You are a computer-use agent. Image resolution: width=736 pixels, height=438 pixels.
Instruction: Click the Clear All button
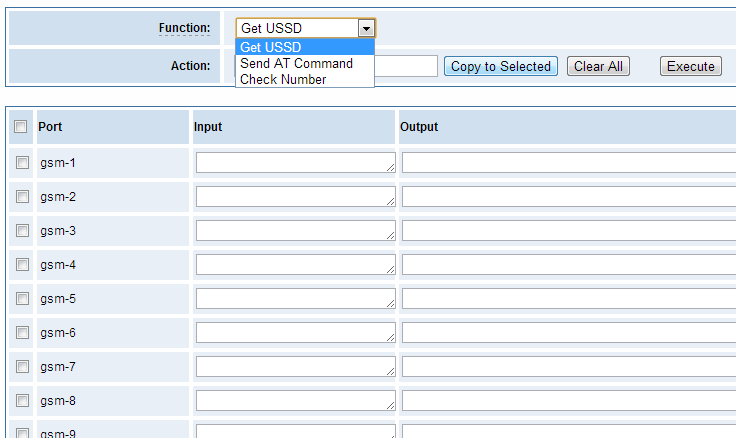point(598,66)
